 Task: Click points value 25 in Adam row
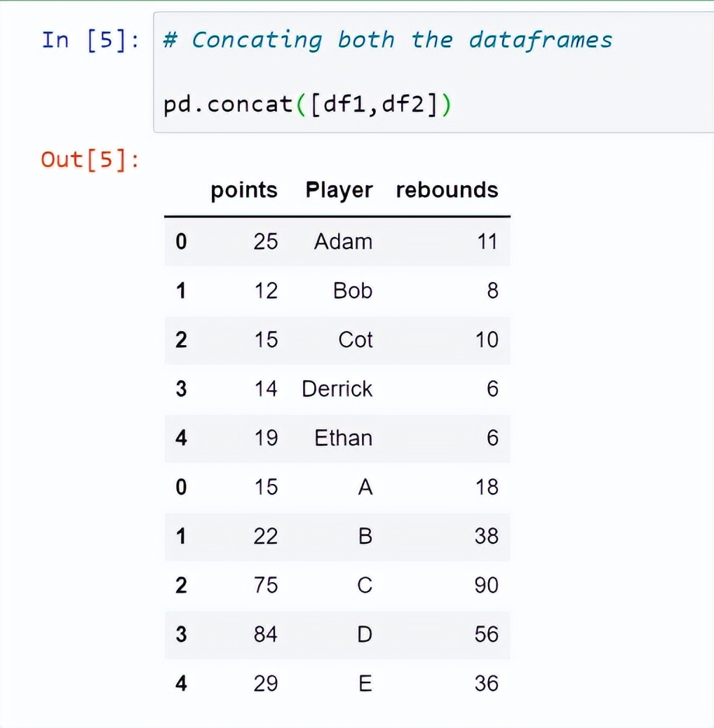click(x=266, y=242)
